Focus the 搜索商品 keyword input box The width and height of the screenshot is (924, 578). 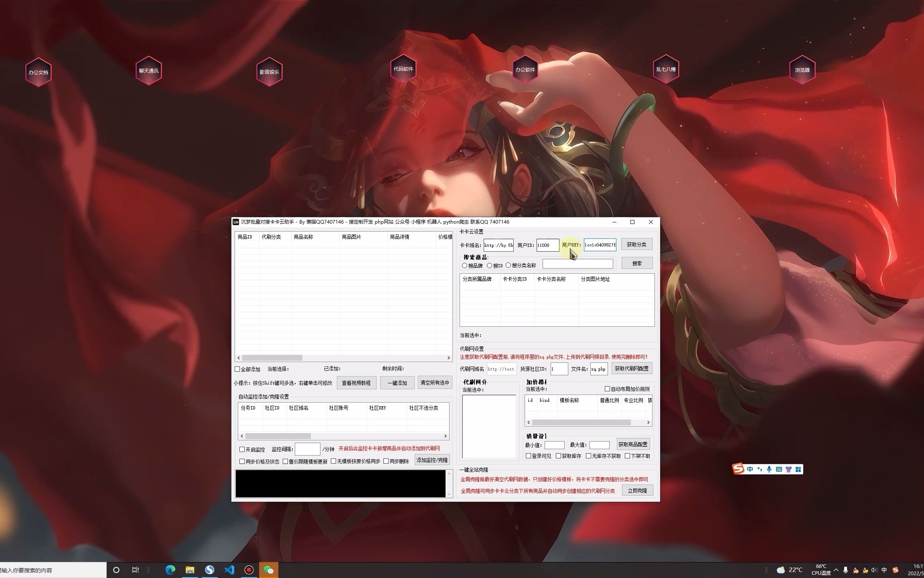(578, 264)
